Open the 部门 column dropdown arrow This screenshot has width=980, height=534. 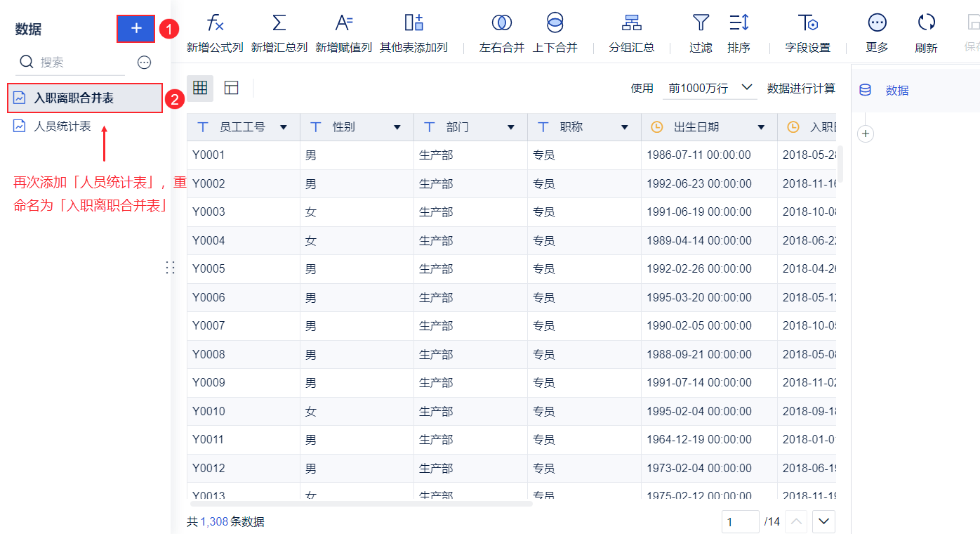click(x=511, y=127)
